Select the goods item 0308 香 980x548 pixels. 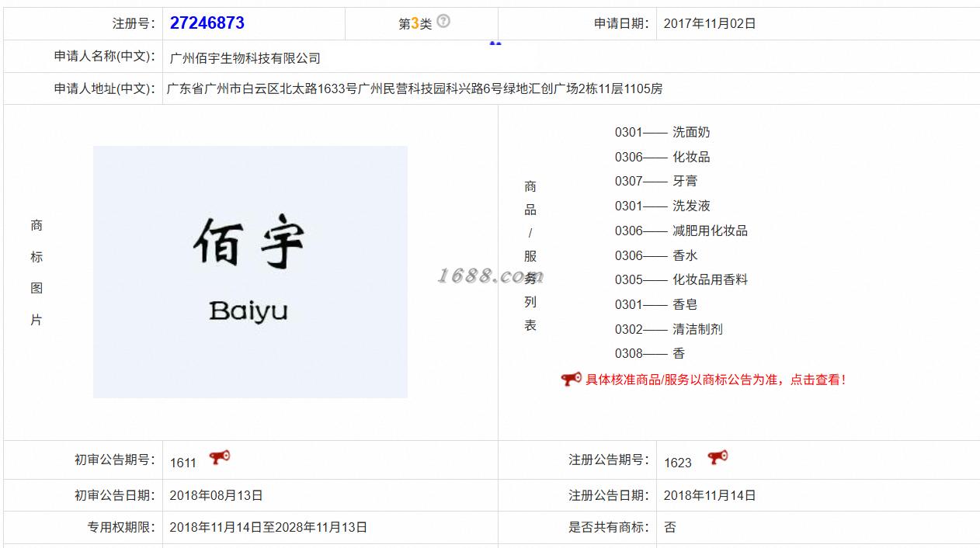[650, 353]
